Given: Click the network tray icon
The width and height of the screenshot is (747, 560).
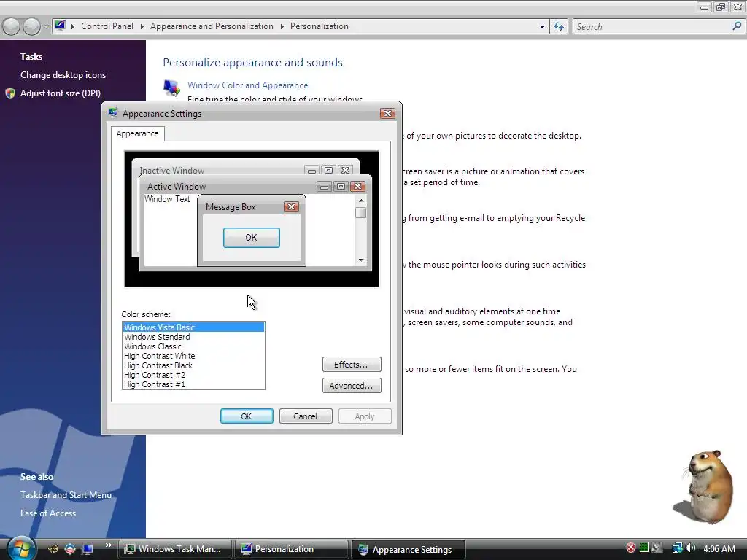Looking at the screenshot, I should (677, 548).
